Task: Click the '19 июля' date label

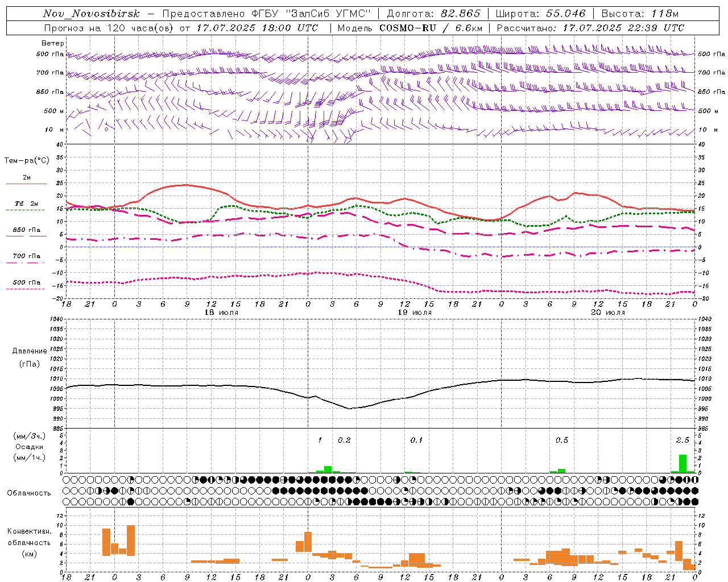Action: tap(415, 313)
